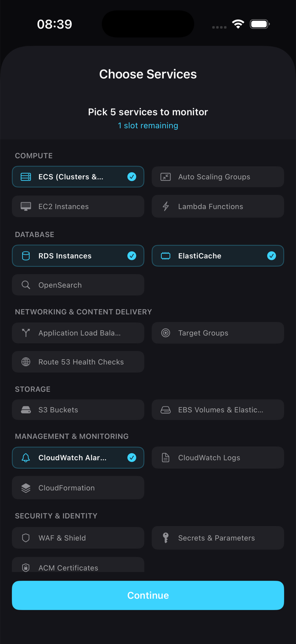This screenshot has width=296, height=644.
Task: Tap the Continue button
Action: click(x=148, y=595)
